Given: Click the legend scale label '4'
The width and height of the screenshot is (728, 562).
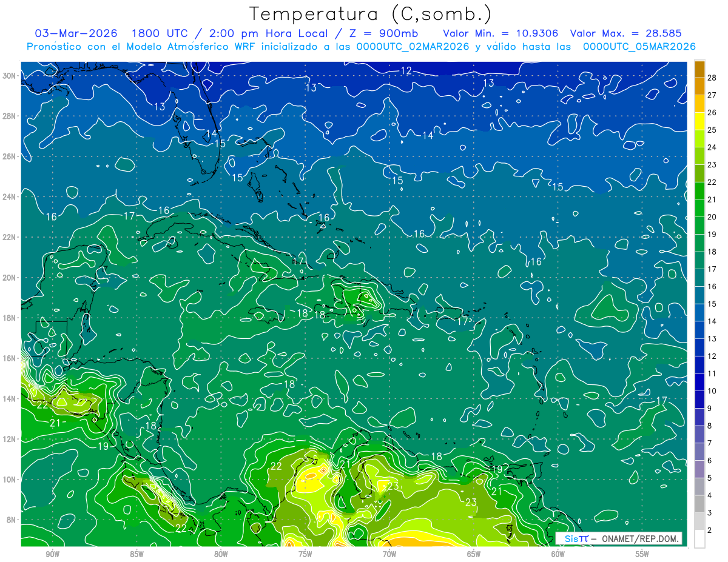Looking at the screenshot, I should pyautogui.click(x=709, y=495).
